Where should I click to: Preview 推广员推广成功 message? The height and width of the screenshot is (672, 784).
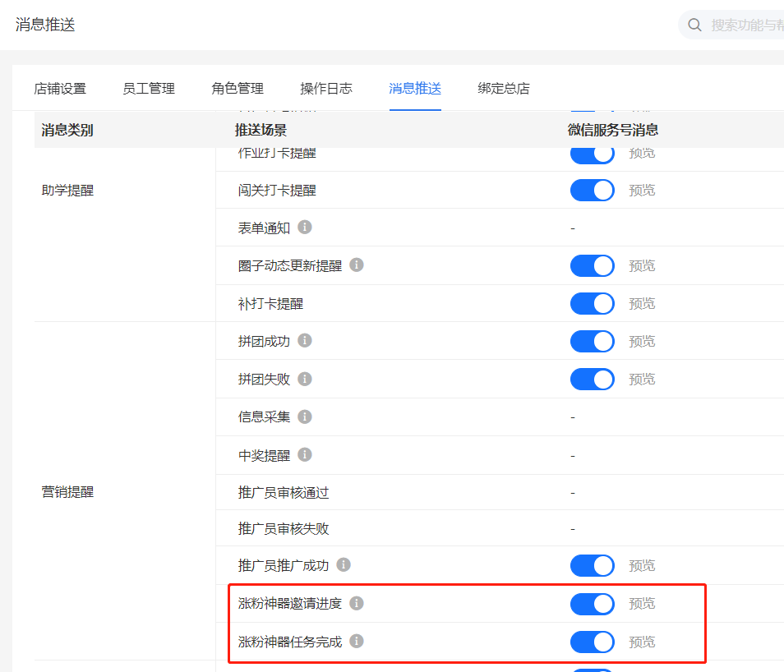[642, 565]
